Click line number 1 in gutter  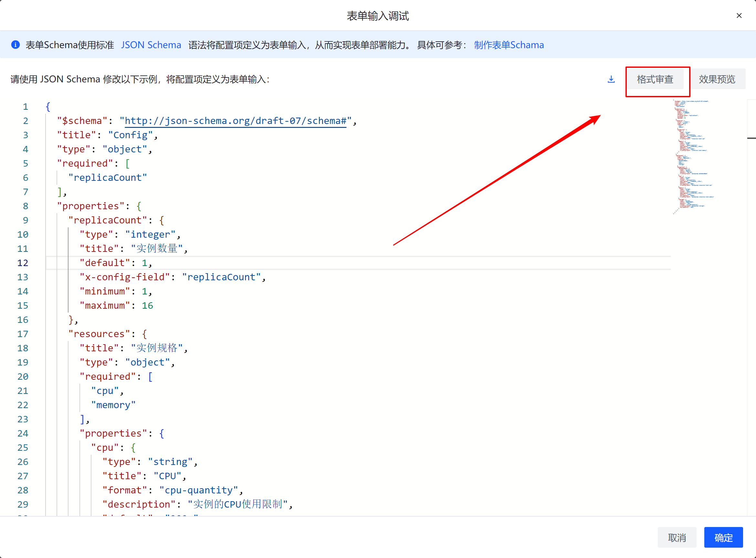[x=25, y=107]
